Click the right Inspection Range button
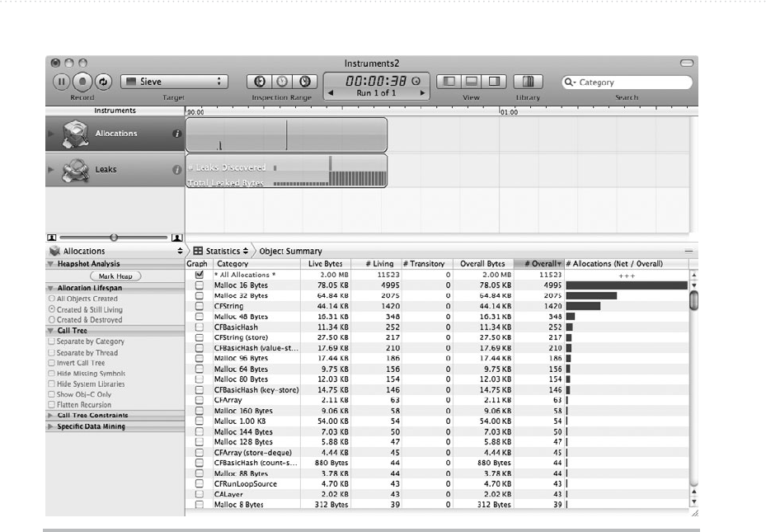Viewport: 766px width, 532px height. click(x=305, y=82)
